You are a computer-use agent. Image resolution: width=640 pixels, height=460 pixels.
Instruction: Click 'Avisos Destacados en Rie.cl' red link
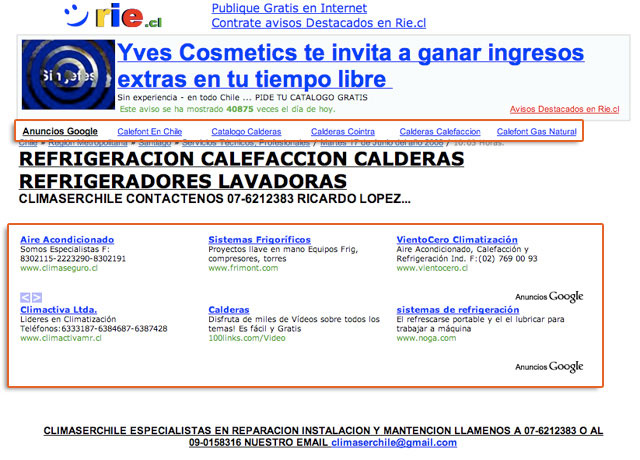pos(564,109)
